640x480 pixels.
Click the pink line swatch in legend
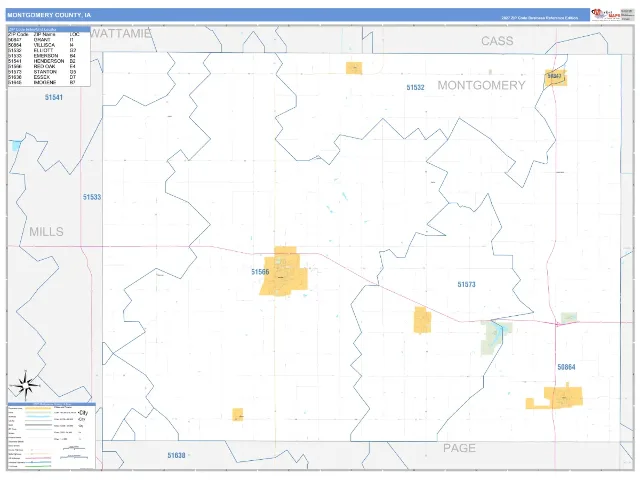tap(38, 458)
